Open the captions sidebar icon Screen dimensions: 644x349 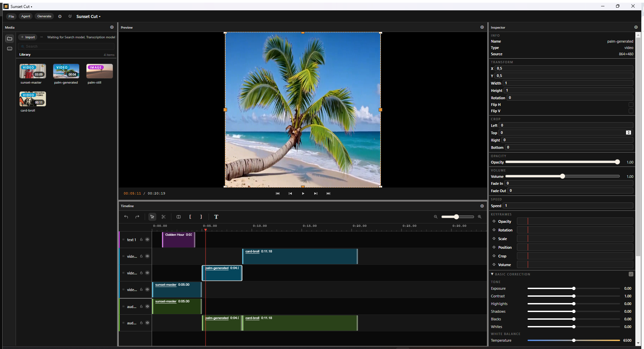[x=10, y=49]
